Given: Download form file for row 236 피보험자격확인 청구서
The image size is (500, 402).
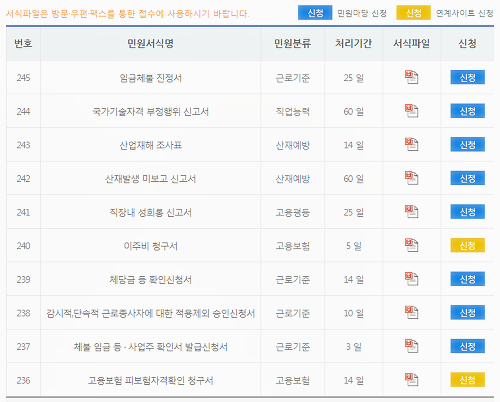Looking at the screenshot, I should pyautogui.click(x=411, y=380).
